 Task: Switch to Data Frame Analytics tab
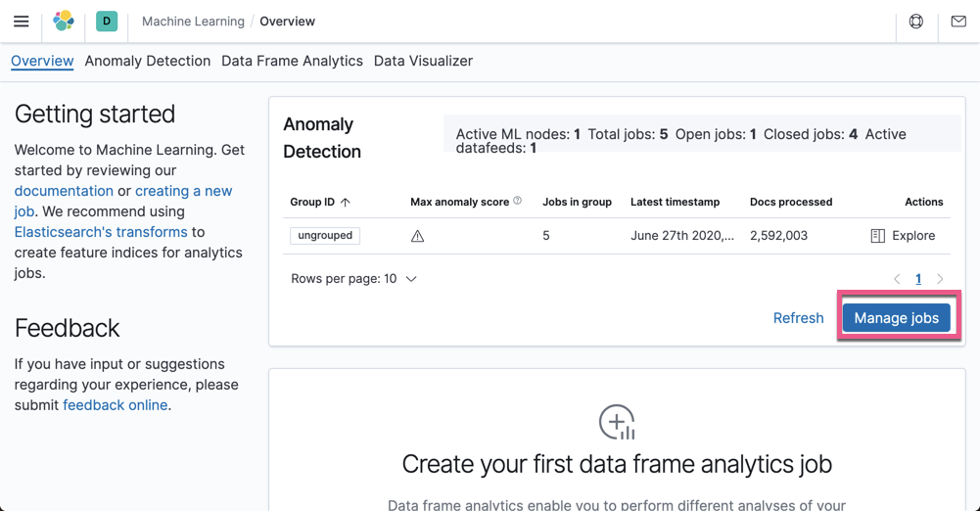pyautogui.click(x=292, y=61)
